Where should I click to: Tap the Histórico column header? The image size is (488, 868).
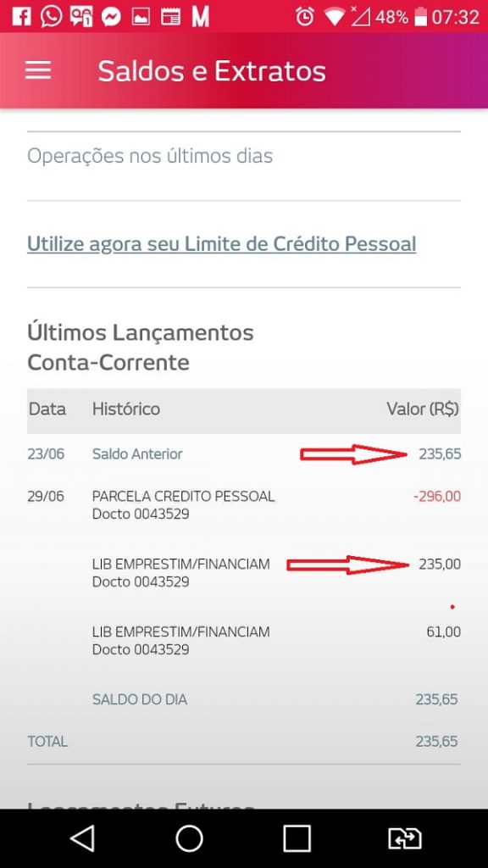[x=126, y=409]
